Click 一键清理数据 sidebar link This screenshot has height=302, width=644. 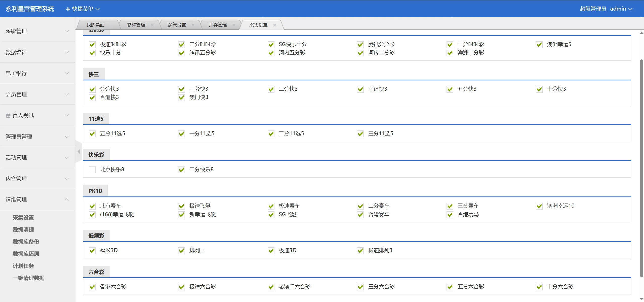click(29, 278)
